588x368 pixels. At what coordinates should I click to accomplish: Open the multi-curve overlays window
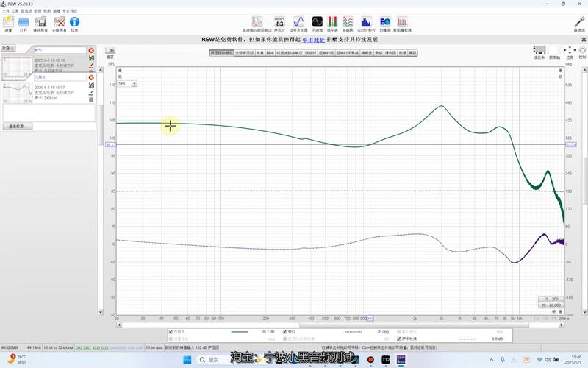tap(348, 24)
